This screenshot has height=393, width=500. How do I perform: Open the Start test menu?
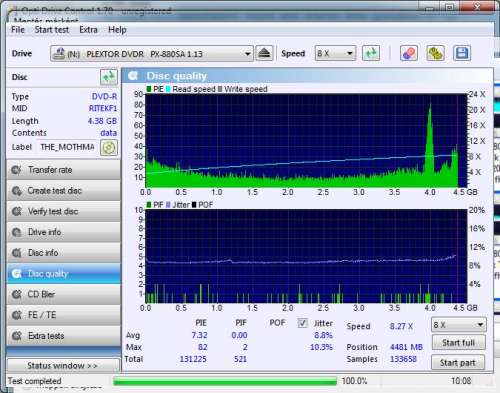pyautogui.click(x=52, y=30)
